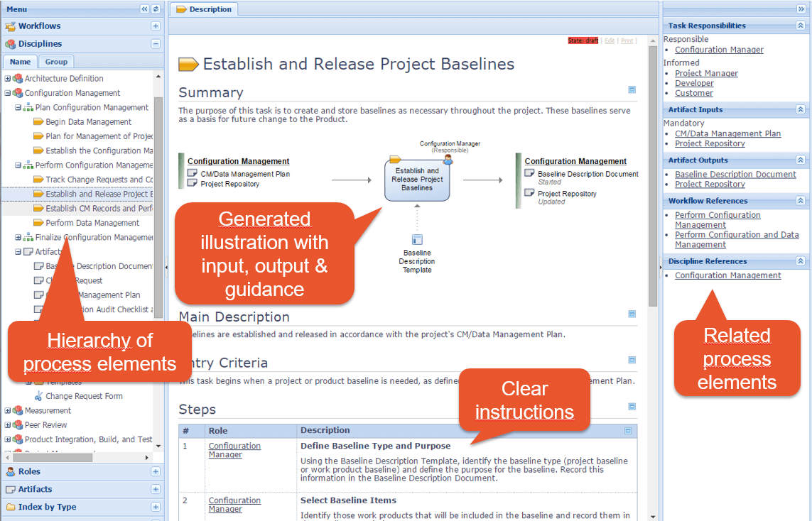The height and width of the screenshot is (521, 812).
Task: Expand the Workflows section plus button
Action: click(156, 26)
